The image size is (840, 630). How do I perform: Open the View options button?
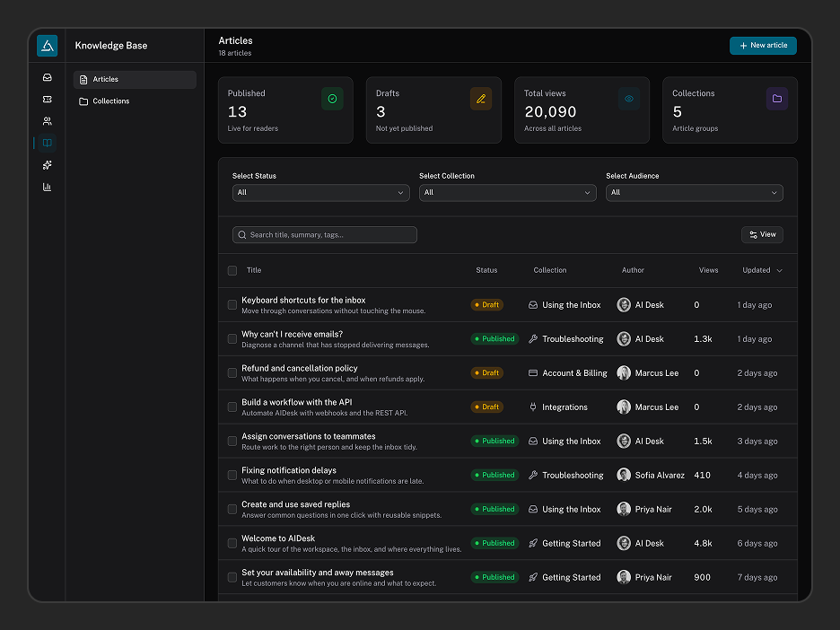click(x=762, y=234)
